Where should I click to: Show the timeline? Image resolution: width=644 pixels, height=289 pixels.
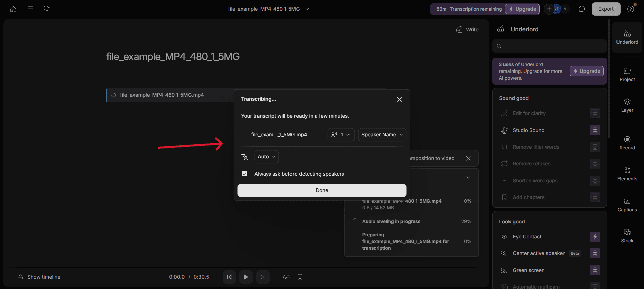point(39,277)
